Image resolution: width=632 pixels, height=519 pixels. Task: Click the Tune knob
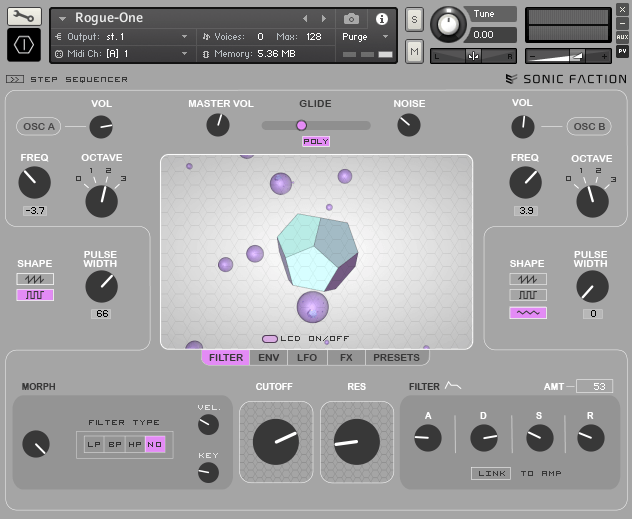tap(448, 24)
